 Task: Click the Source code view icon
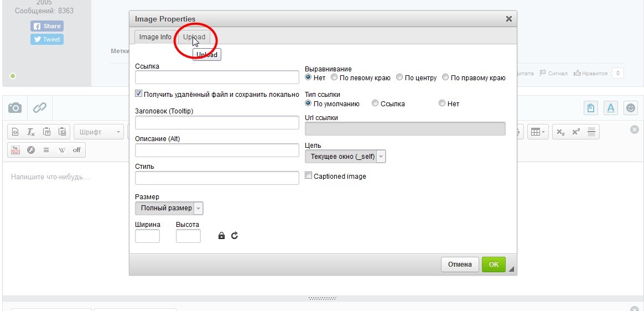[15, 132]
